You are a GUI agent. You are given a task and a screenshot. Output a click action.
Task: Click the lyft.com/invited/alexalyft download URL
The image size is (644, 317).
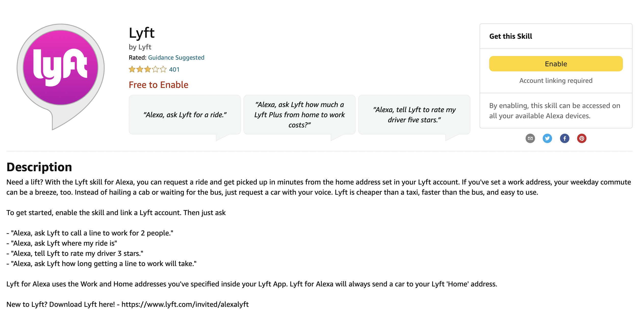pyautogui.click(x=185, y=304)
